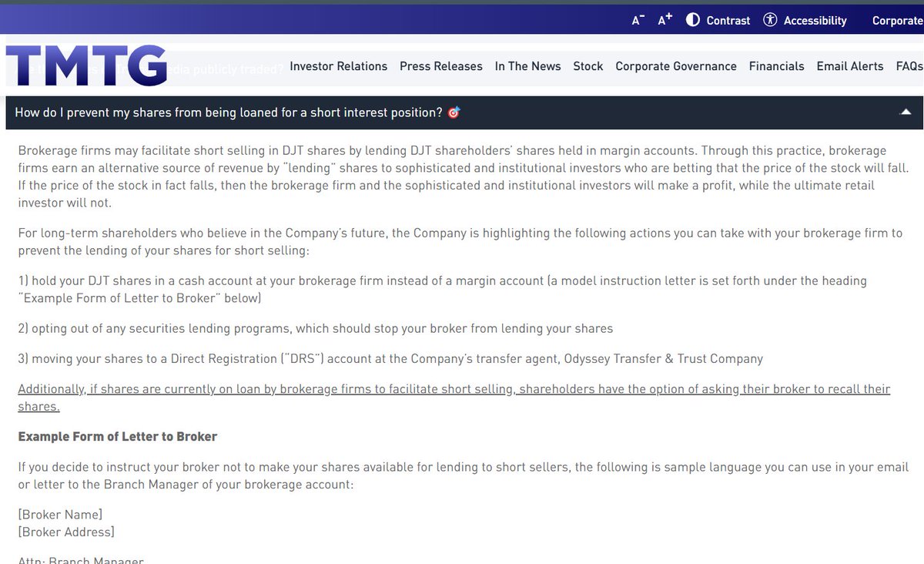Decrease font size with A- button
Image resolution: width=924 pixels, height=564 pixels.
(638, 21)
